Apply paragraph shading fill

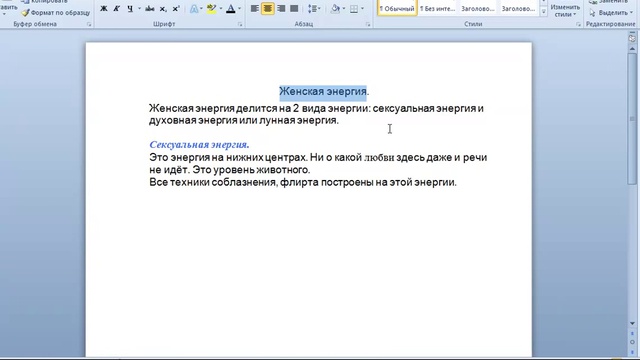[335, 9]
